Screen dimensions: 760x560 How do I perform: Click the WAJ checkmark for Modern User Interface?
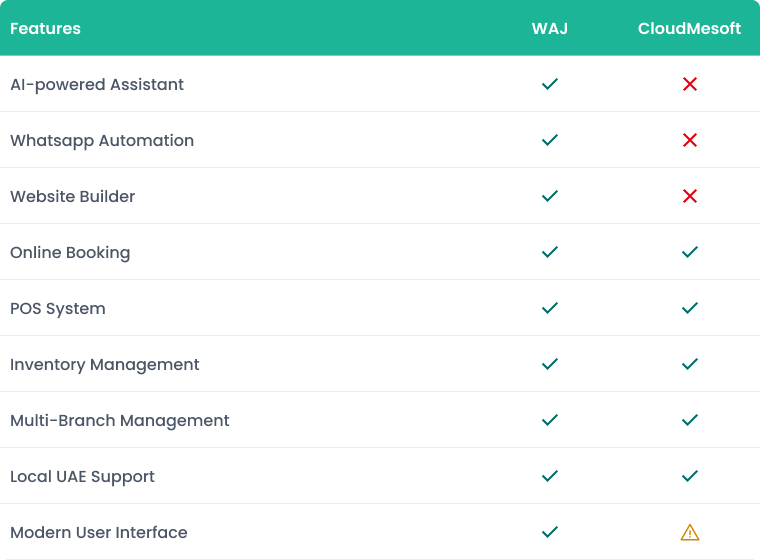point(550,532)
